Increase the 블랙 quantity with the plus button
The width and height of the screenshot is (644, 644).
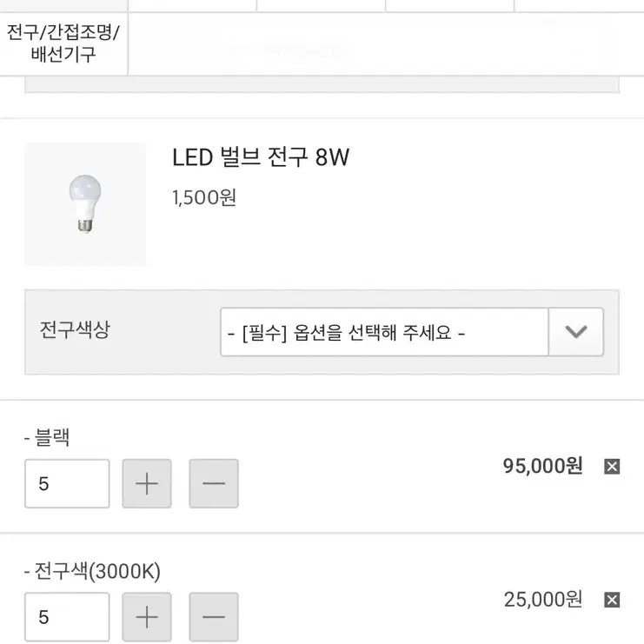(x=147, y=483)
